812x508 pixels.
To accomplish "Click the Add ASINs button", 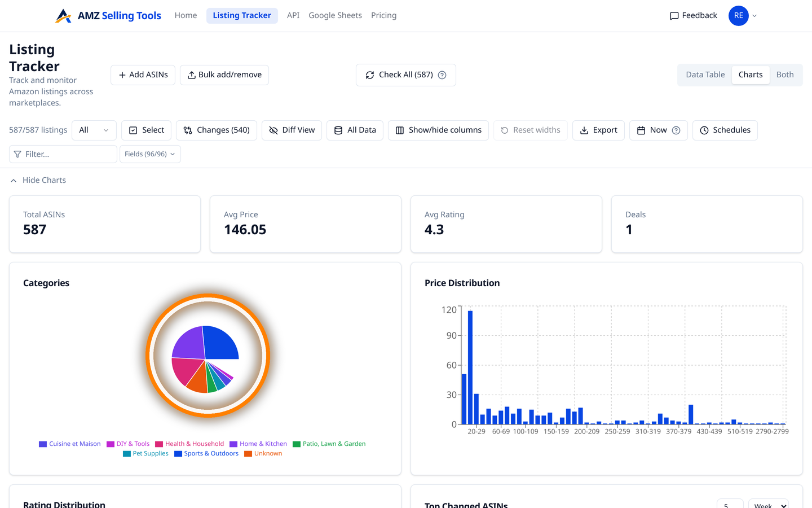I will (x=143, y=75).
